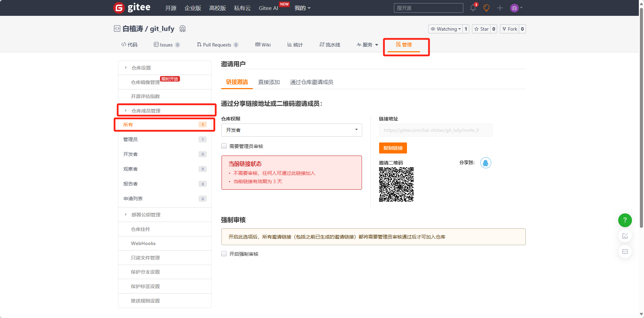
Task: Open 只读文件管理 settings
Action: point(165,258)
